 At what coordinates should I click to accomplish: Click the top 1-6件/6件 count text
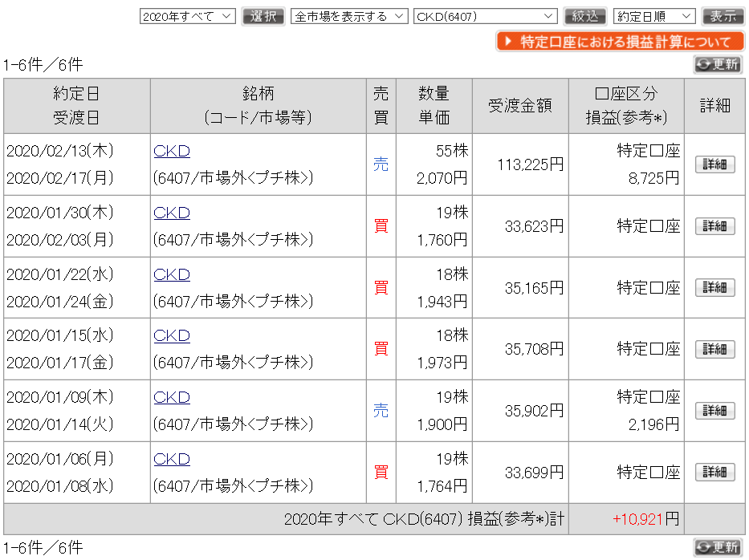point(43,64)
